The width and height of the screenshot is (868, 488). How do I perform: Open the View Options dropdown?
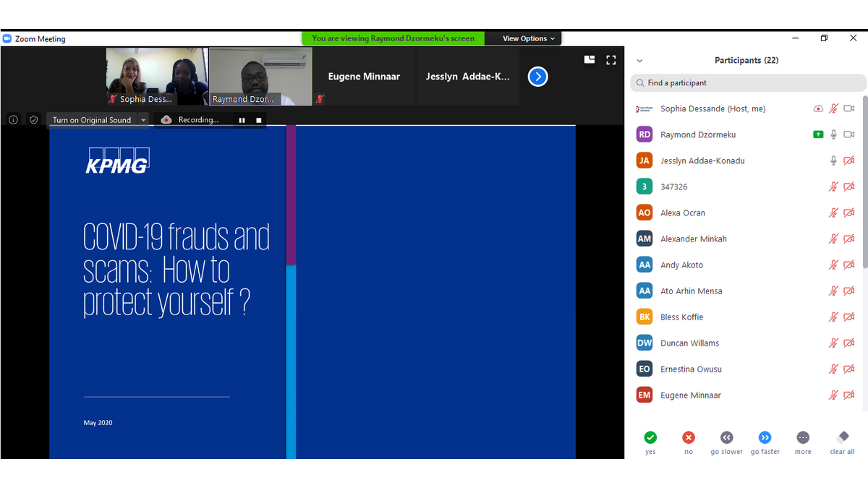[x=529, y=38]
